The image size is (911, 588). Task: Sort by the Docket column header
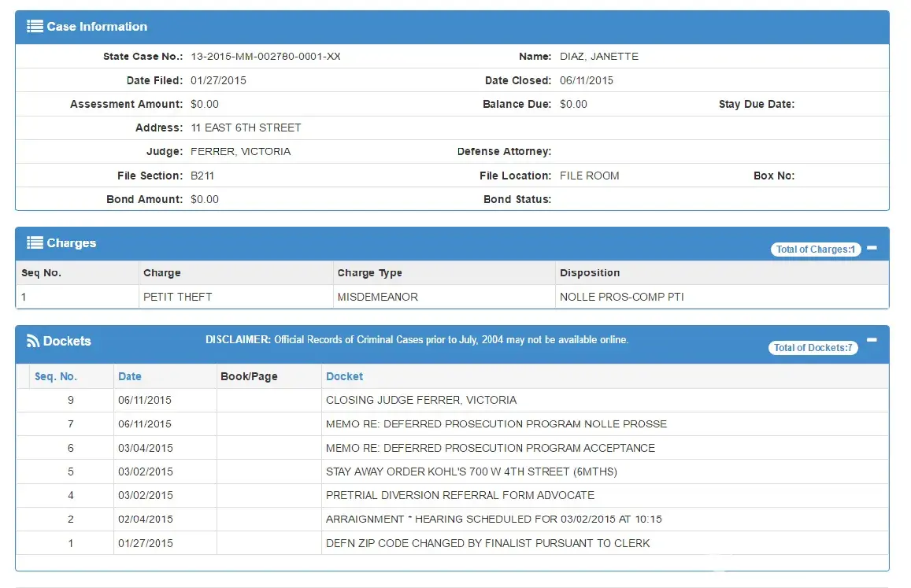point(344,376)
